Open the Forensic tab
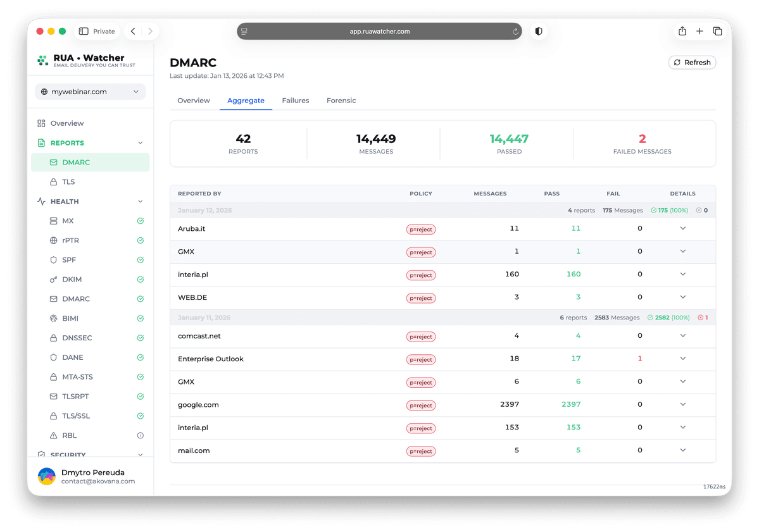Image resolution: width=759 pixels, height=532 pixels. pos(341,100)
